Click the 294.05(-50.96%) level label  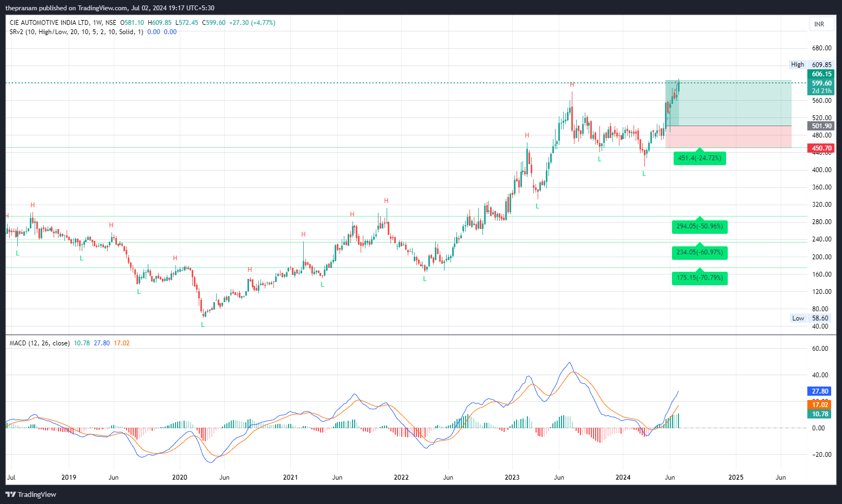click(x=700, y=226)
